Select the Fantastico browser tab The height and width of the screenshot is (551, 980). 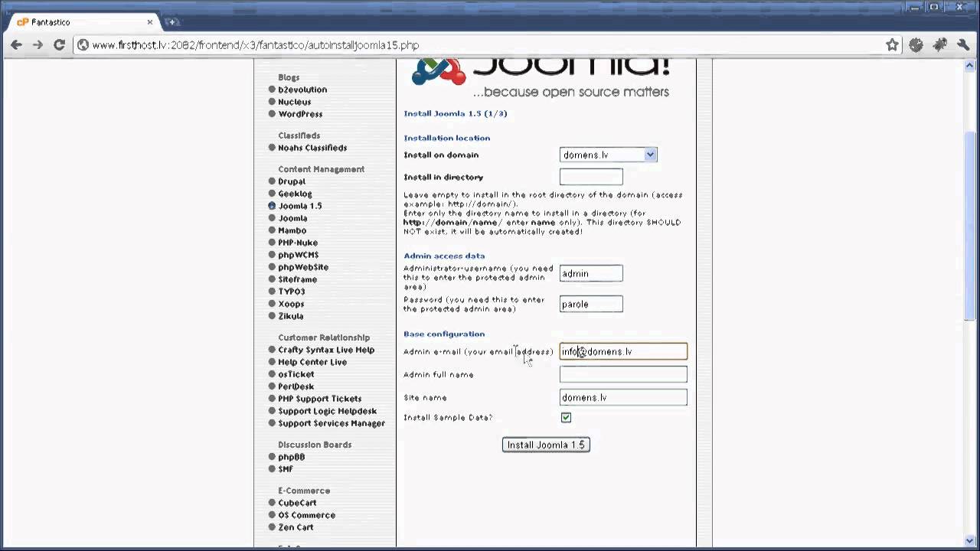pos(83,22)
